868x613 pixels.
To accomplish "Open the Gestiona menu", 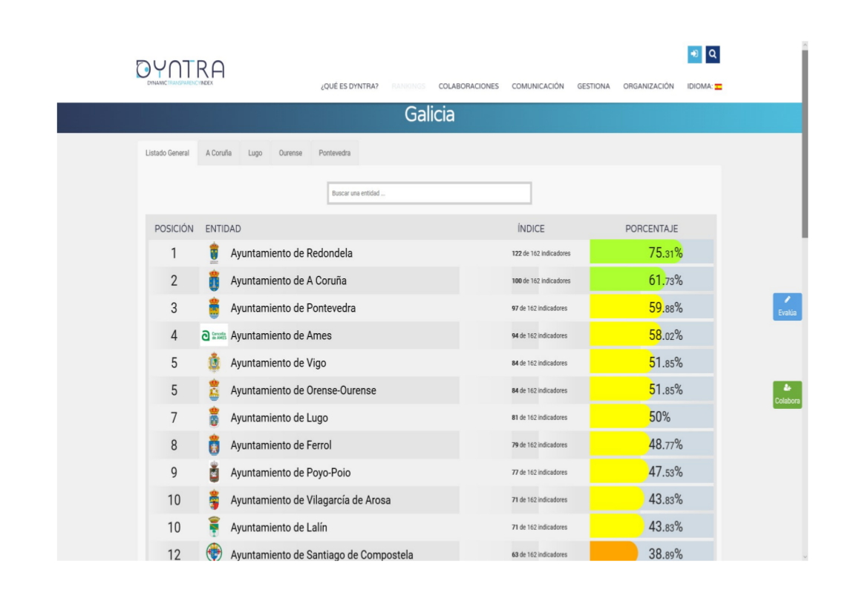I will pos(593,86).
